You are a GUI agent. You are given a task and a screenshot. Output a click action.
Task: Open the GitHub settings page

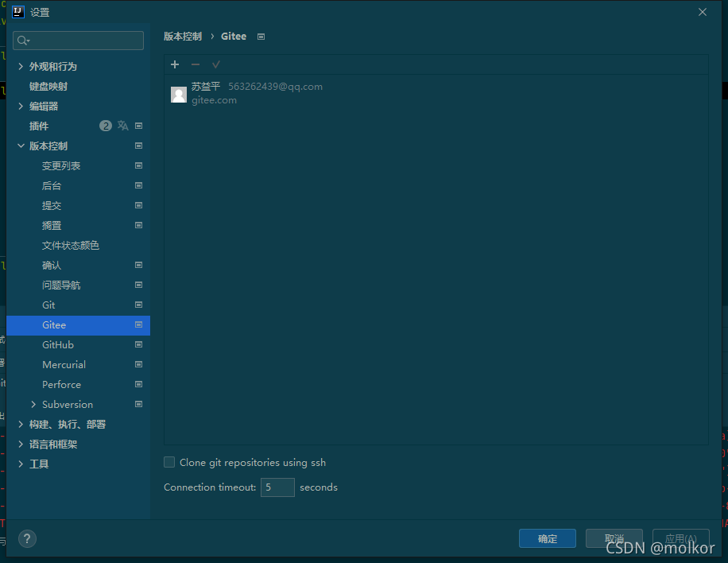pos(58,344)
